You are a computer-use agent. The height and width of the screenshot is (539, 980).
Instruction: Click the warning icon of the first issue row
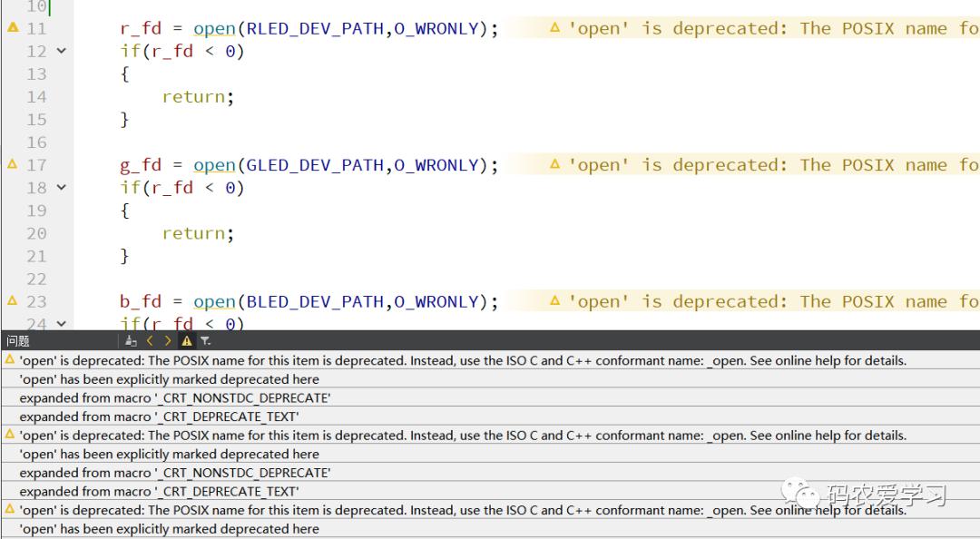(x=9, y=359)
